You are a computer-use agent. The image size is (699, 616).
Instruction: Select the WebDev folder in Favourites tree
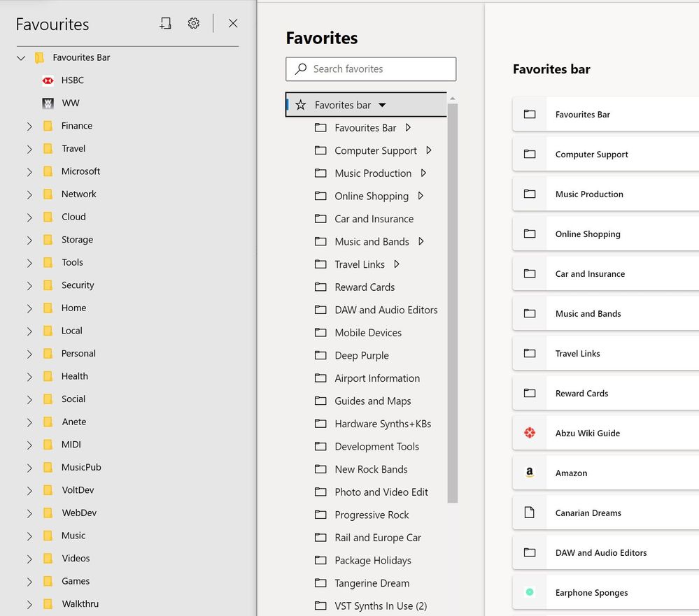79,513
